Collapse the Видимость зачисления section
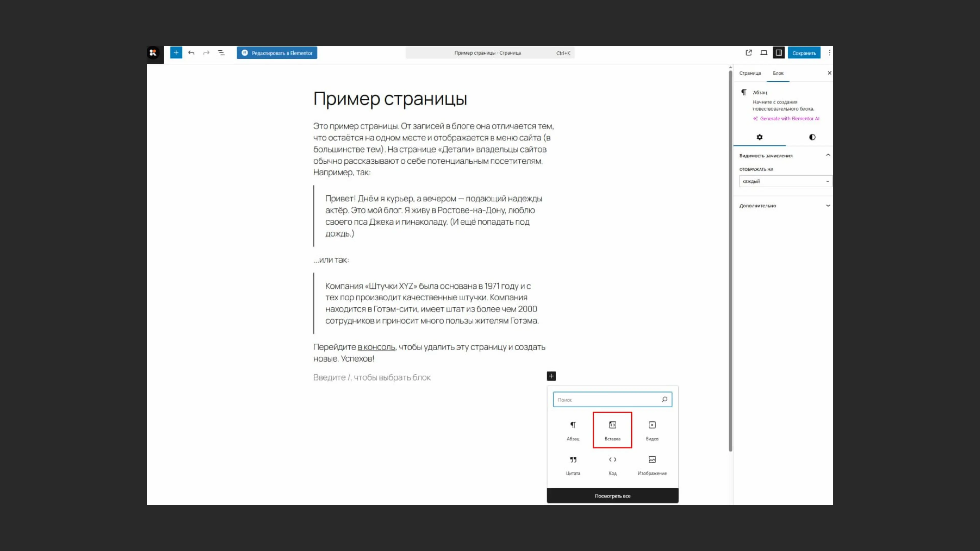980x551 pixels. [x=828, y=155]
